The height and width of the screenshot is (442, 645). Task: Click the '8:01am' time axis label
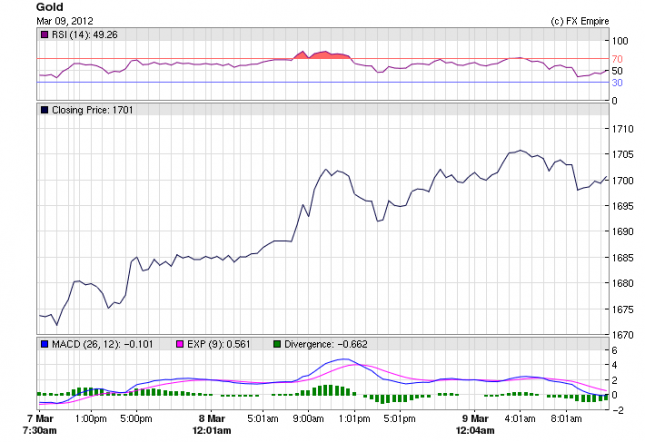[x=566, y=419]
